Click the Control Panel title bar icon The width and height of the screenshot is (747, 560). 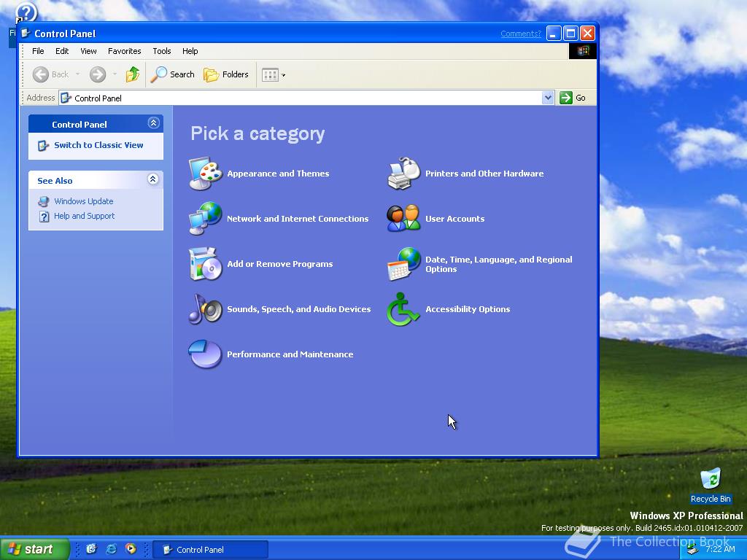coord(26,34)
